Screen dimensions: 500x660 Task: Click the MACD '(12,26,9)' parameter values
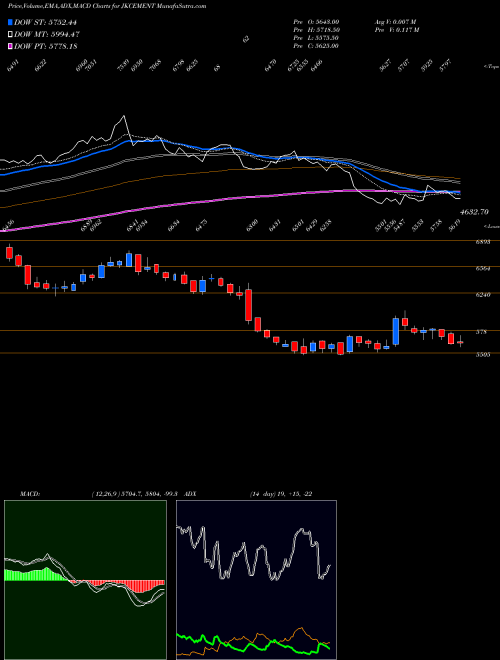pos(136,493)
